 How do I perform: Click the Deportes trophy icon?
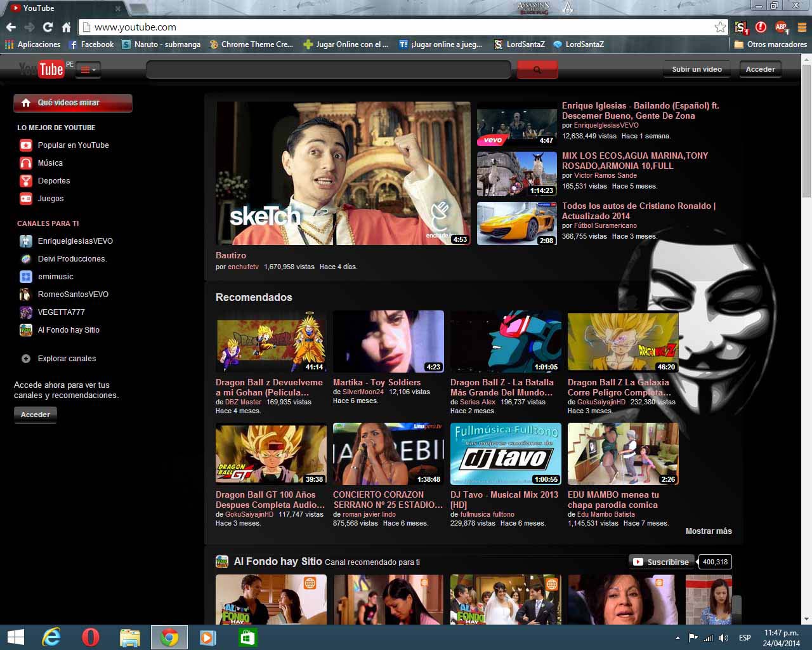point(26,181)
